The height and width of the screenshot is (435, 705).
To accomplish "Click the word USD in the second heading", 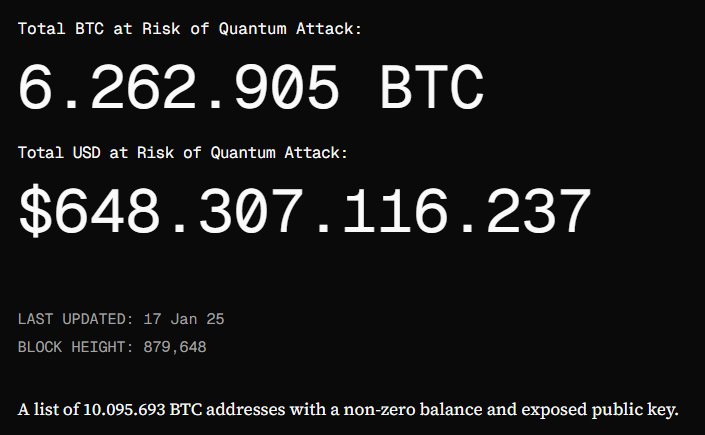I will (x=86, y=152).
